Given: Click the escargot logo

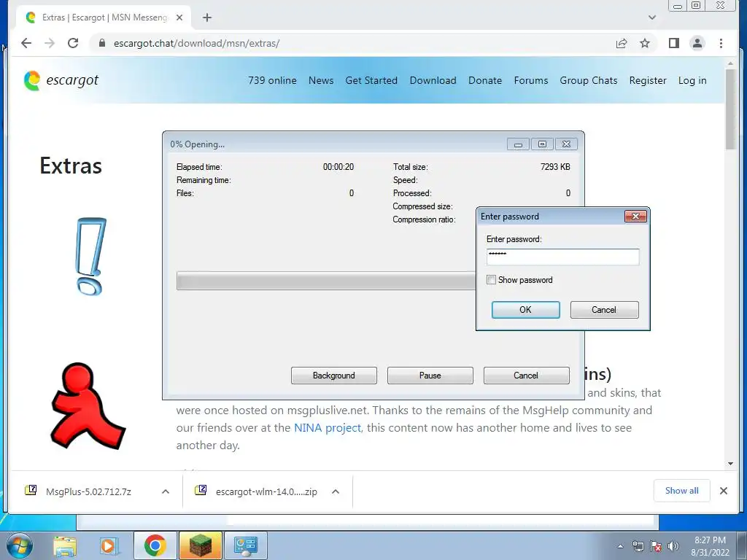Looking at the screenshot, I should pyautogui.click(x=61, y=80).
